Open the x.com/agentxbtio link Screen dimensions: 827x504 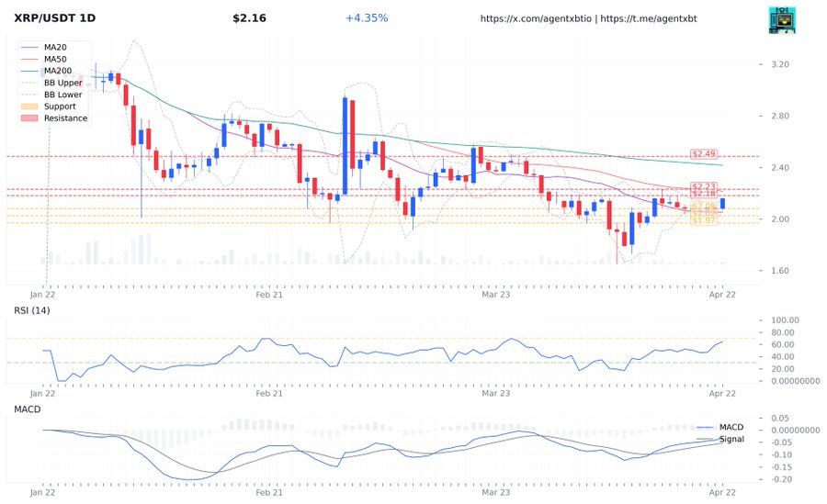point(536,18)
